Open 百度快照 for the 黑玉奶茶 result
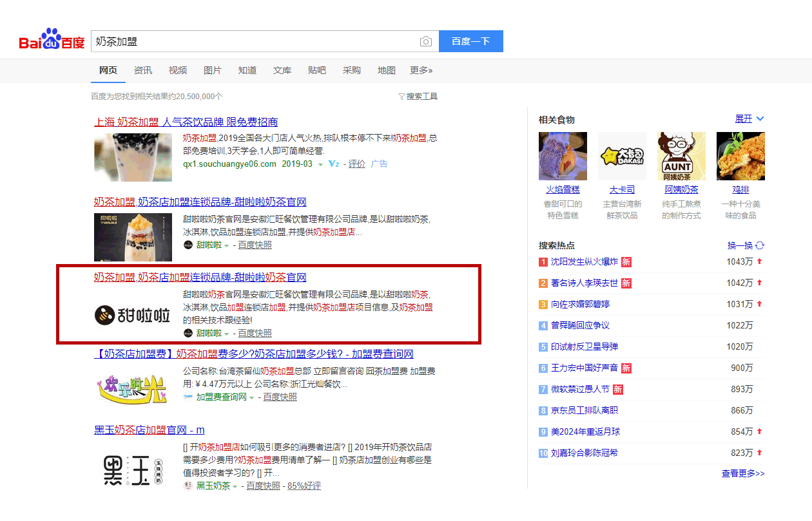This screenshot has width=812, height=521. pos(264,486)
